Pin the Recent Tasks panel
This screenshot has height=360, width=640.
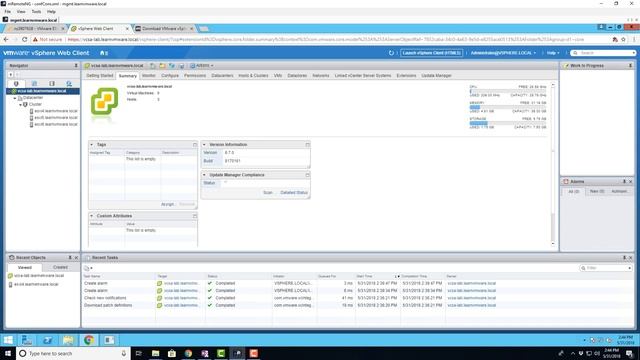(624, 258)
